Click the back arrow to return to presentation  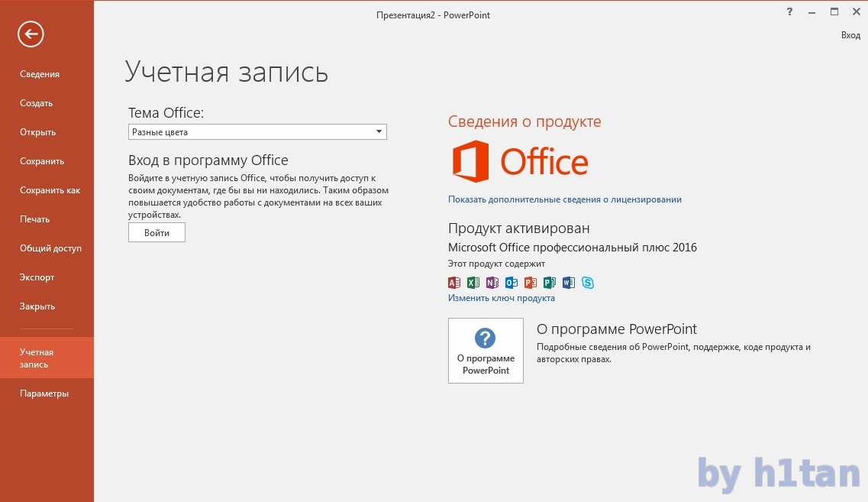click(x=31, y=34)
